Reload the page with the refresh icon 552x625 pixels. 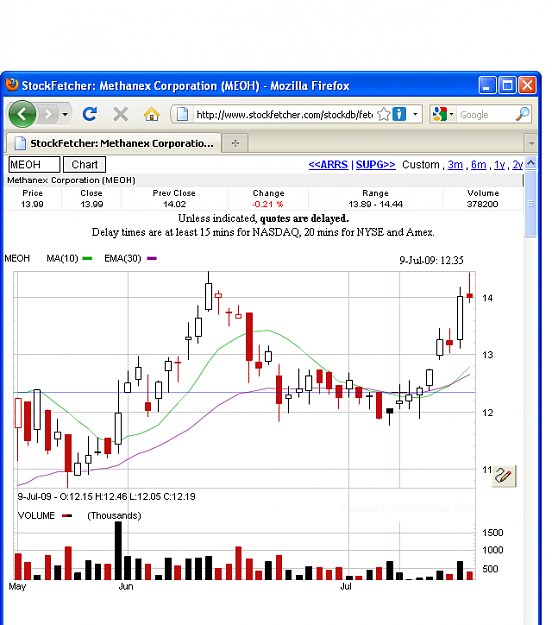[x=90, y=114]
